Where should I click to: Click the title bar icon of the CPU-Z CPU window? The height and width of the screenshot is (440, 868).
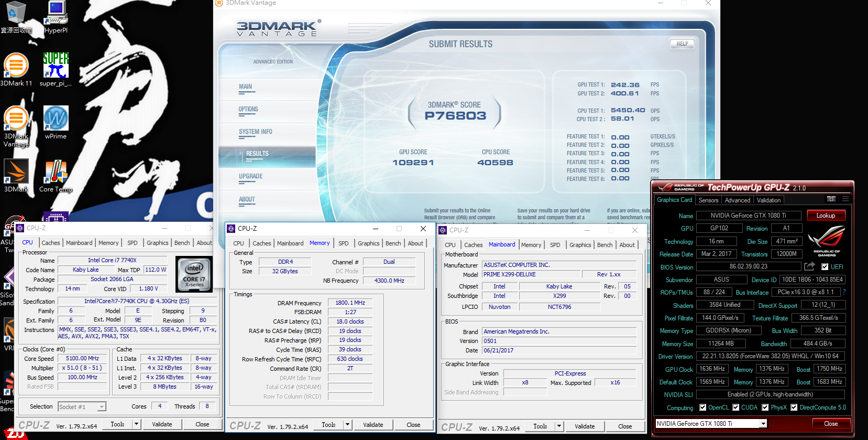click(20, 228)
